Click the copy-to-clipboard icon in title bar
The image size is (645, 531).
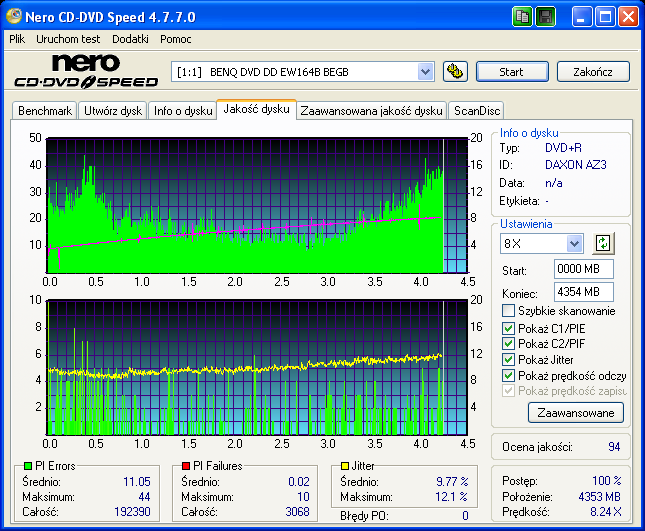pyautogui.click(x=522, y=17)
